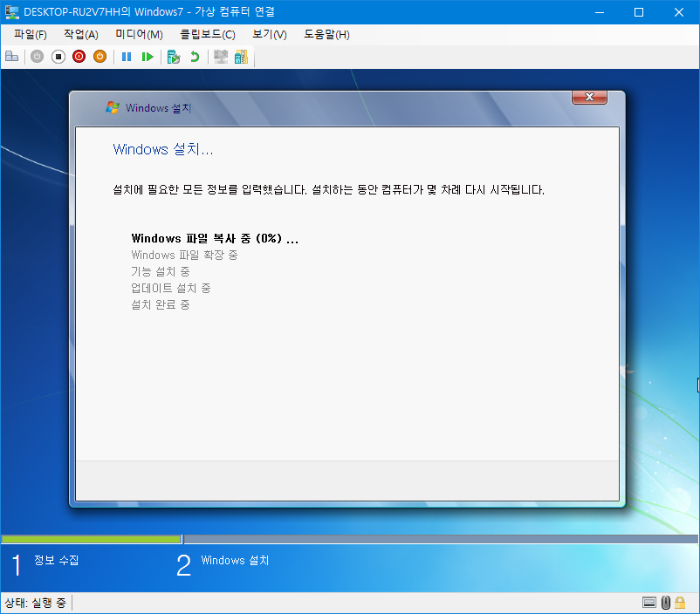
Task: Click the '상태: 실행 중' status text
Action: pos(35,603)
